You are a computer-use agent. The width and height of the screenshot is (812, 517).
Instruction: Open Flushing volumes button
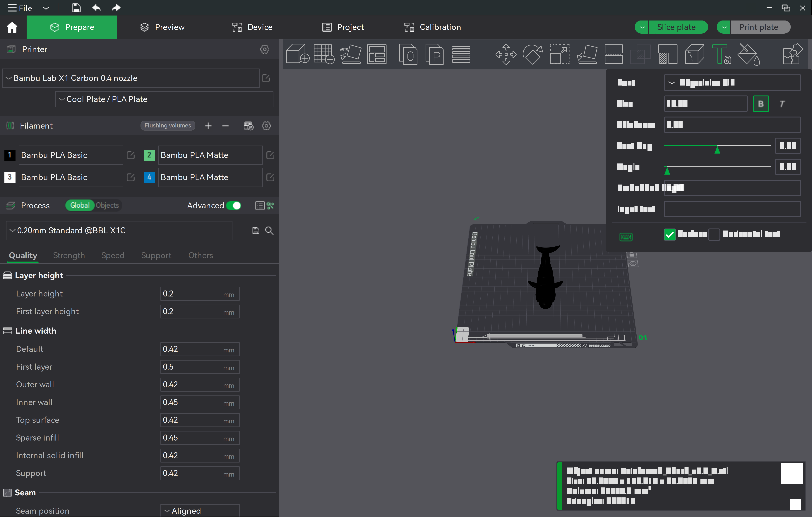coord(168,125)
